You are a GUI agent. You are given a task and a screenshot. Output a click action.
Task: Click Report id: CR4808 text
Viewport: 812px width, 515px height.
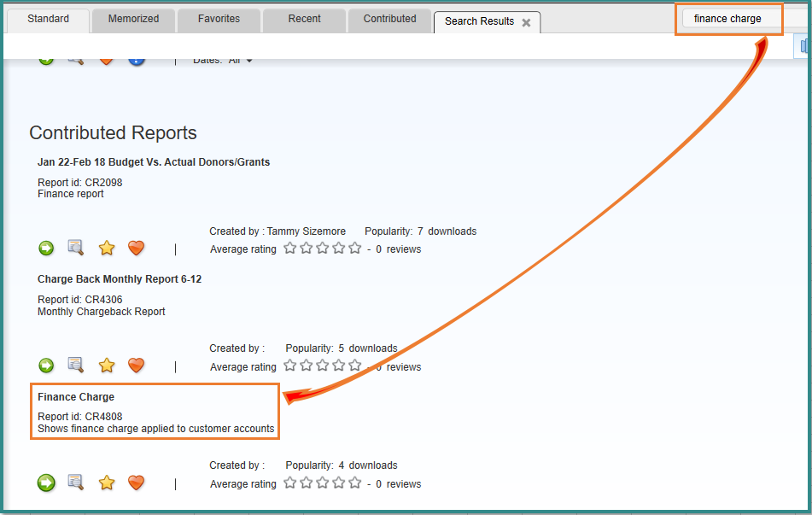coord(80,417)
